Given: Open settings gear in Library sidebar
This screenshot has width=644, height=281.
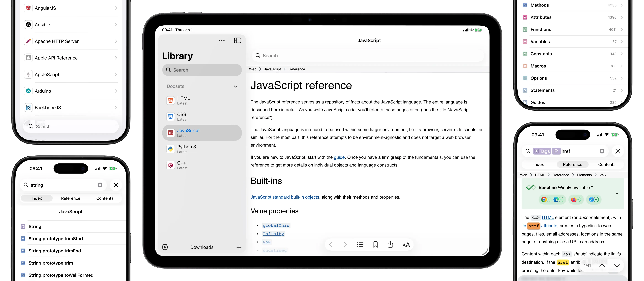Looking at the screenshot, I should 165,247.
